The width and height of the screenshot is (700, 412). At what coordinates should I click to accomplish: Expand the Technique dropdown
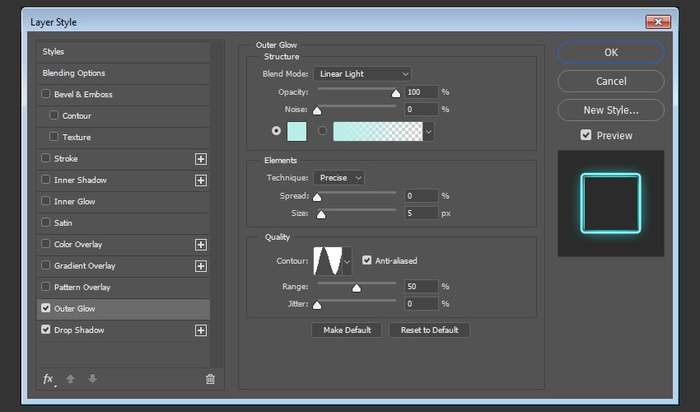coord(339,177)
